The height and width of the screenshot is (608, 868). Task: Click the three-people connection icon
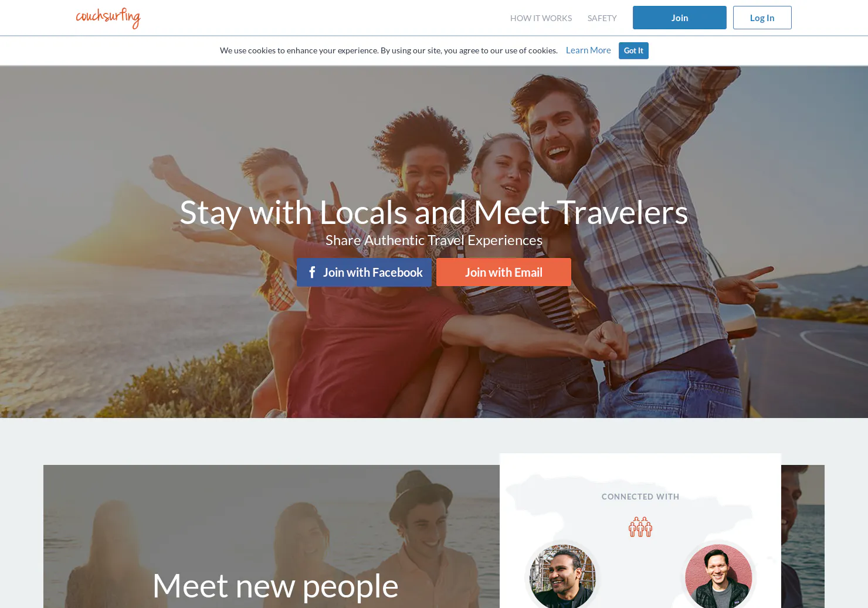pos(640,527)
